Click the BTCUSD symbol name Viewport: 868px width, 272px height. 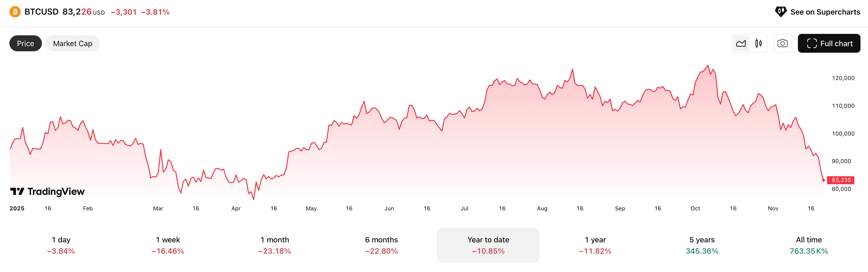point(41,12)
